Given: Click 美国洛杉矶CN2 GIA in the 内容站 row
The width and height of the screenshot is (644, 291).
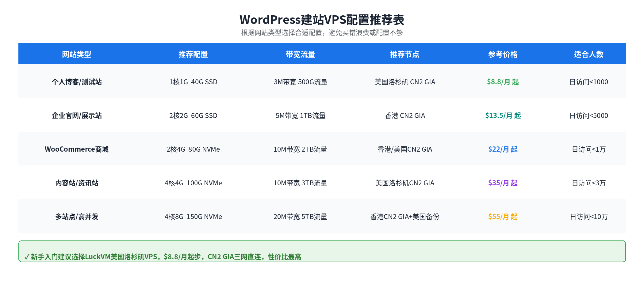Looking at the screenshot, I should coord(405,183).
